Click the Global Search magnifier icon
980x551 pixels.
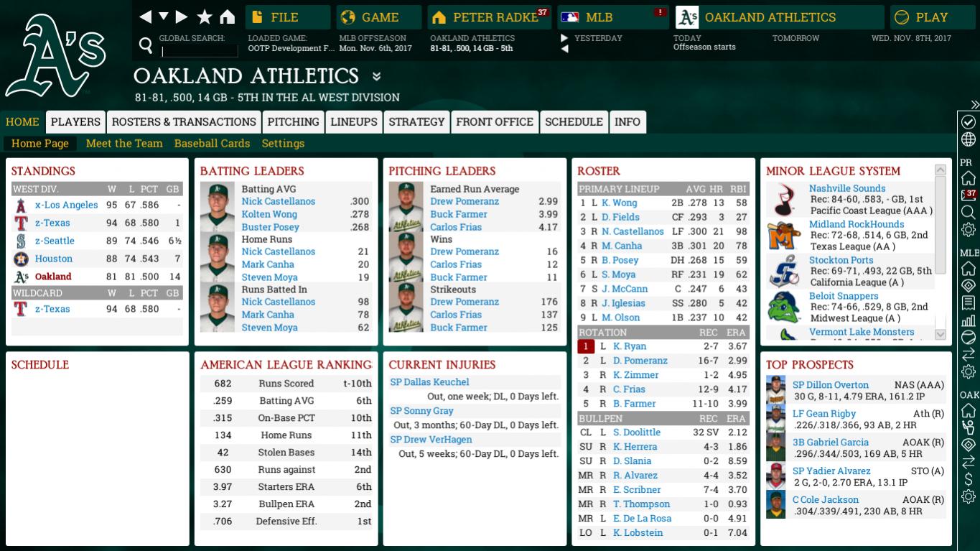pos(146,46)
